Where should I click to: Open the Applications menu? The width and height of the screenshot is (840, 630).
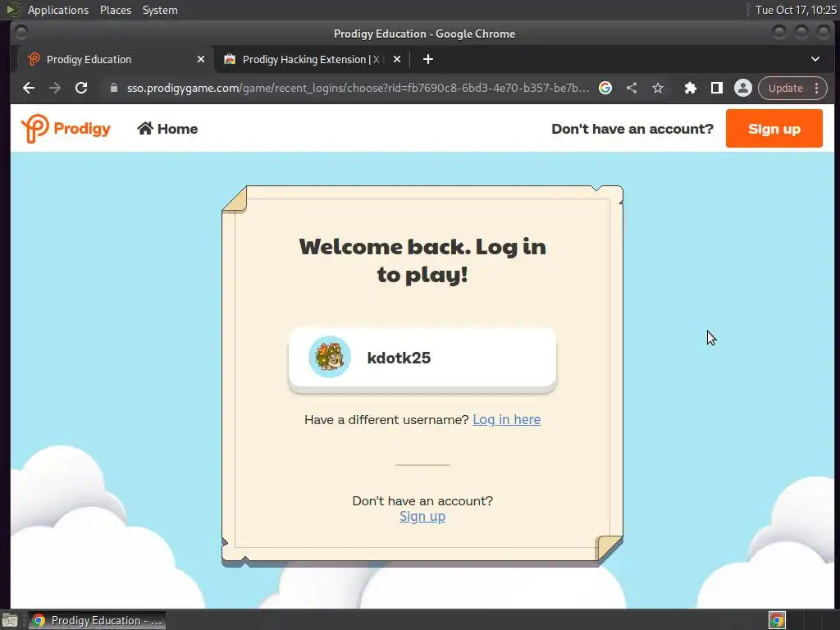(58, 10)
